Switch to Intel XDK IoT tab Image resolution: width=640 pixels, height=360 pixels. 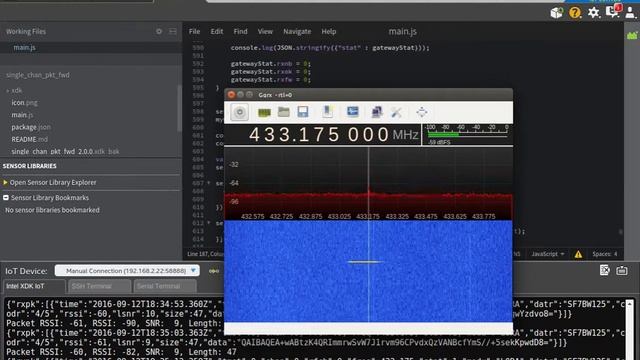[34, 286]
